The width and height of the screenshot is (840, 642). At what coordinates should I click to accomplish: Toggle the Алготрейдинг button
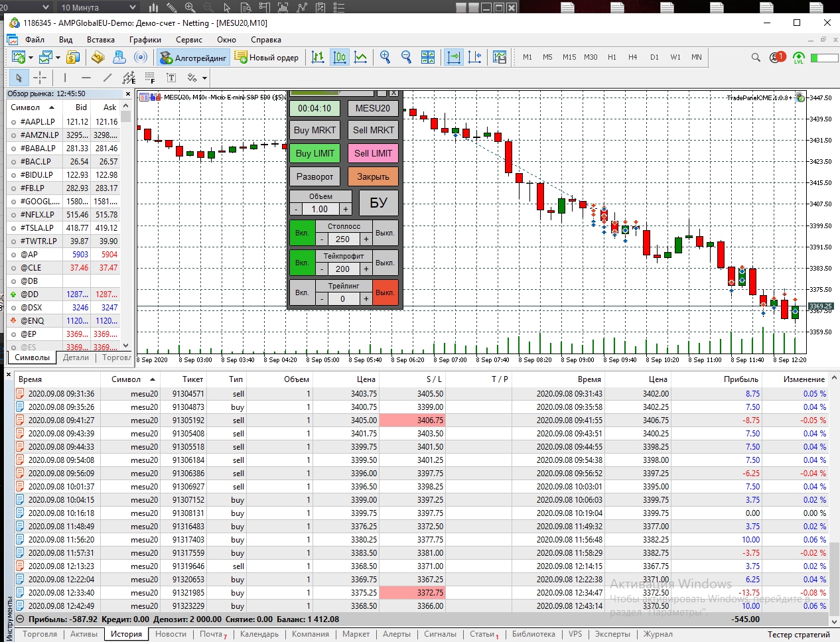point(193,58)
